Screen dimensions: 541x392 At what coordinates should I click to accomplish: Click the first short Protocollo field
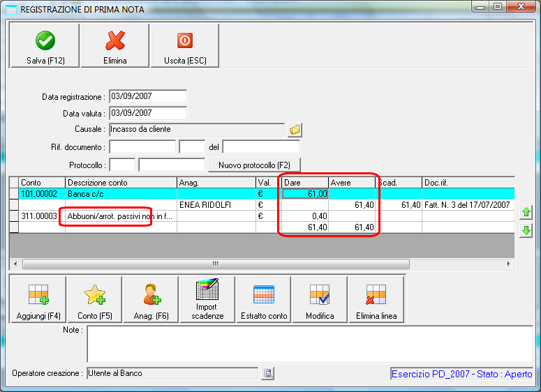tap(122, 165)
